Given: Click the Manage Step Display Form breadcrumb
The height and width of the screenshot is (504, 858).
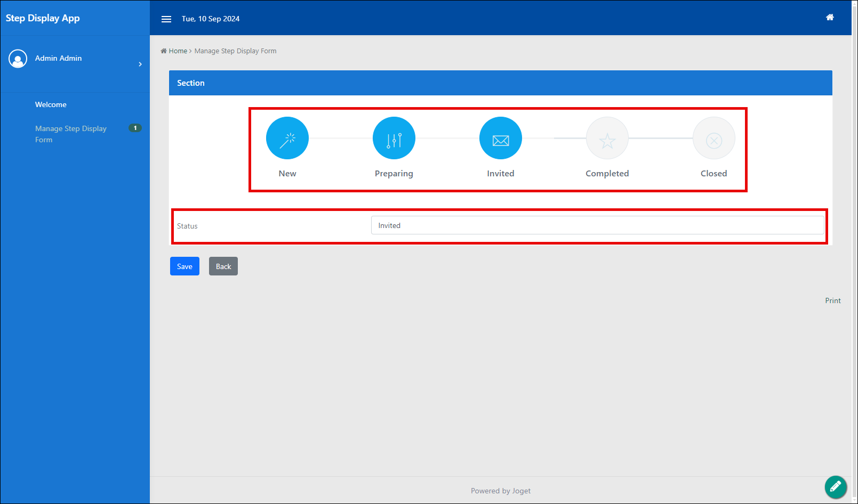Looking at the screenshot, I should [x=235, y=51].
